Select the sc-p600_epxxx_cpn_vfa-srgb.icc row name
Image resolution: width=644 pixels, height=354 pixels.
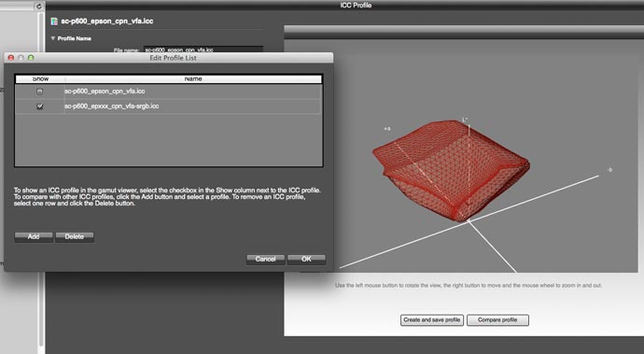[x=111, y=106]
